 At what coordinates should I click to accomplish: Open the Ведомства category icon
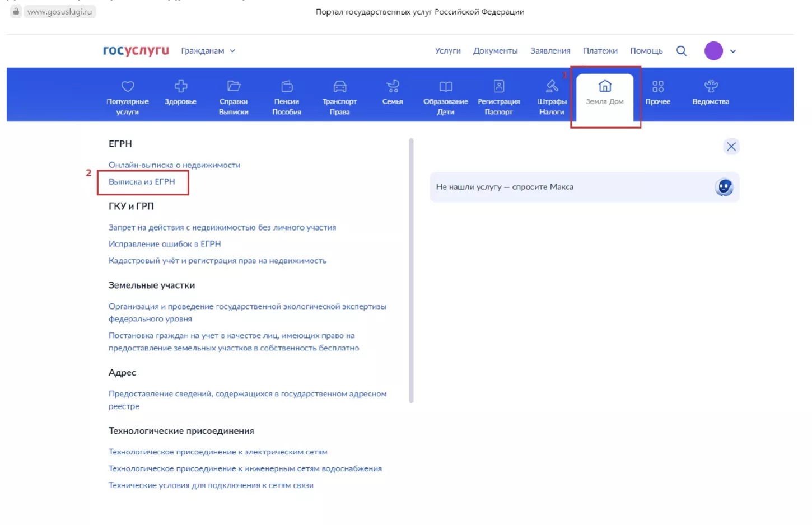tap(711, 86)
